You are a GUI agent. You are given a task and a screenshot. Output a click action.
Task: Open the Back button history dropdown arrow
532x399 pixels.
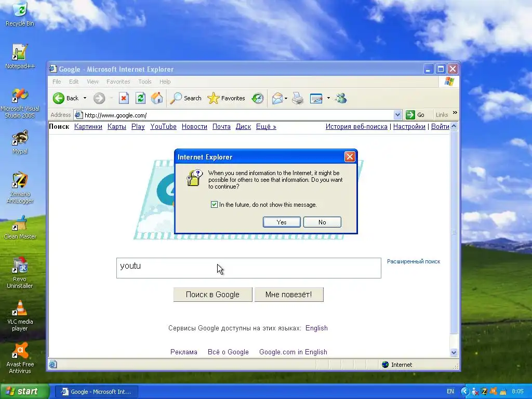point(85,98)
